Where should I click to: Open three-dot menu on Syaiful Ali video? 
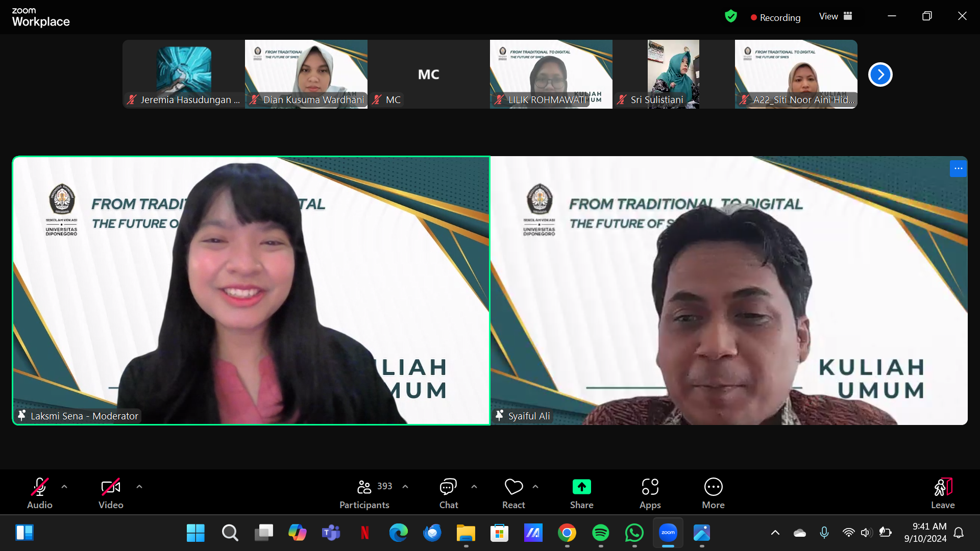(958, 169)
